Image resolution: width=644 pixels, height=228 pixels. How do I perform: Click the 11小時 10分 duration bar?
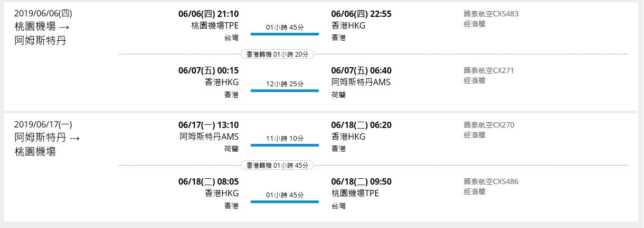(x=285, y=145)
